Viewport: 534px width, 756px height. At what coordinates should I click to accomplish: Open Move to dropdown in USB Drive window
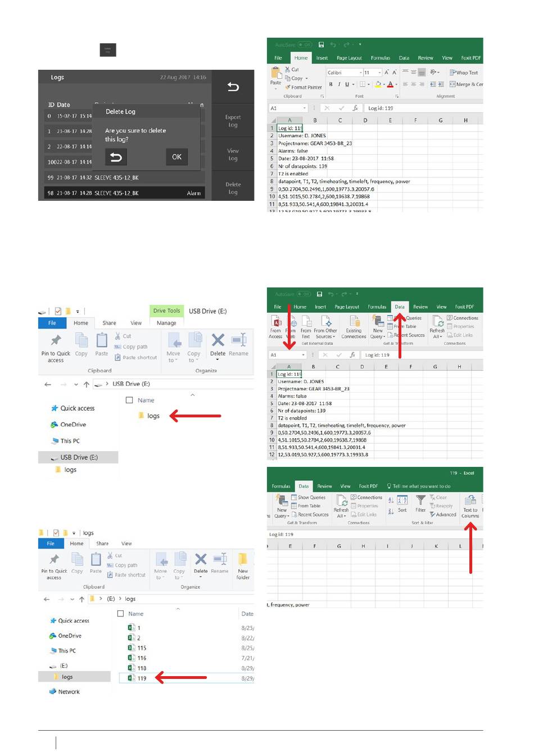[174, 348]
